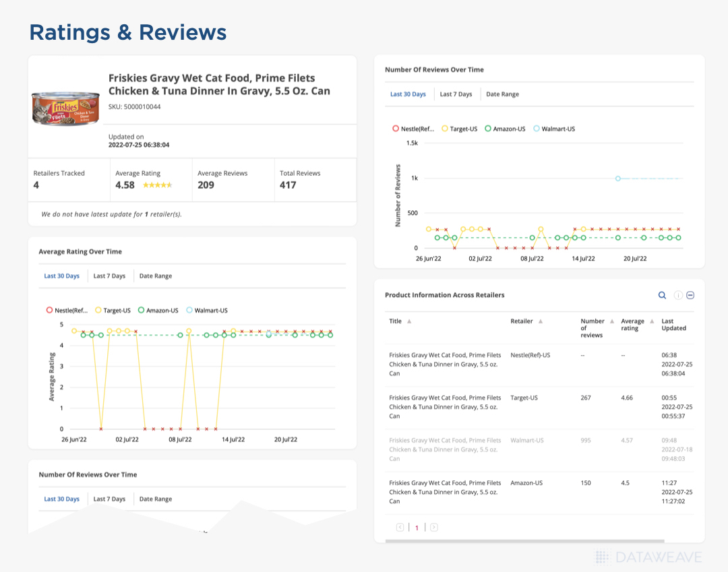
Task: Click the Ratings & Reviews page heading
Action: [x=127, y=32]
